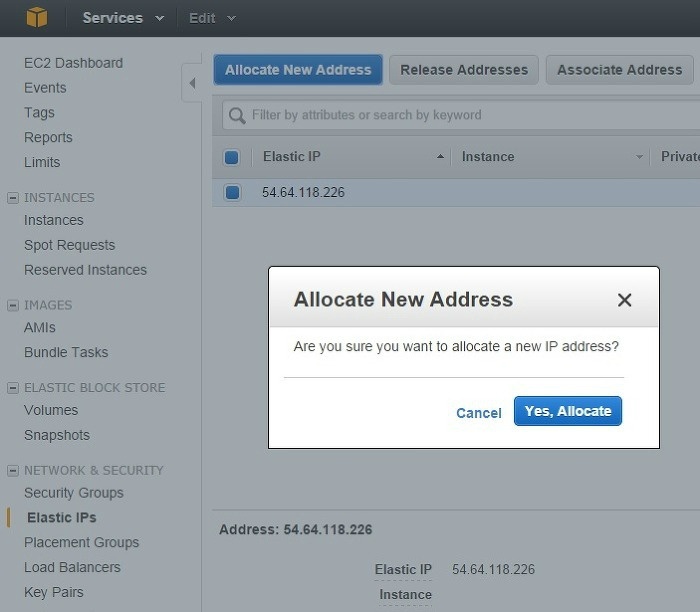The image size is (700, 612).
Task: Click the Address: 54.64.118.226 details heading
Action: tap(296, 529)
